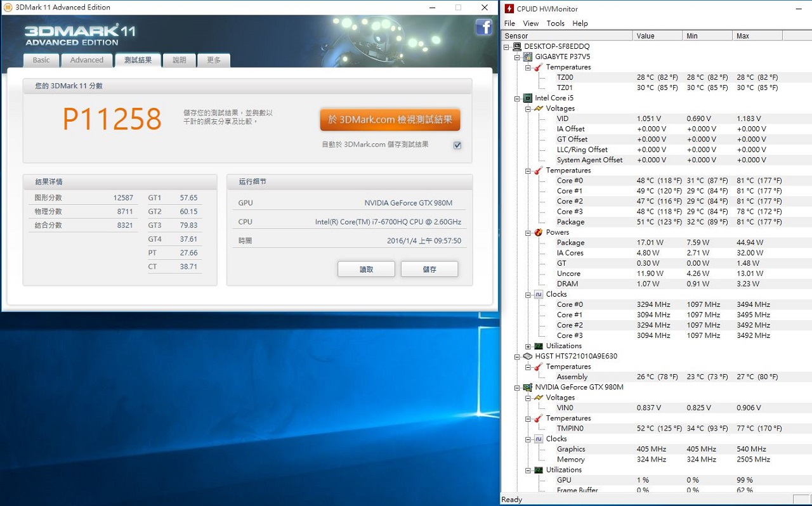Click the Value column header

[x=657, y=36]
